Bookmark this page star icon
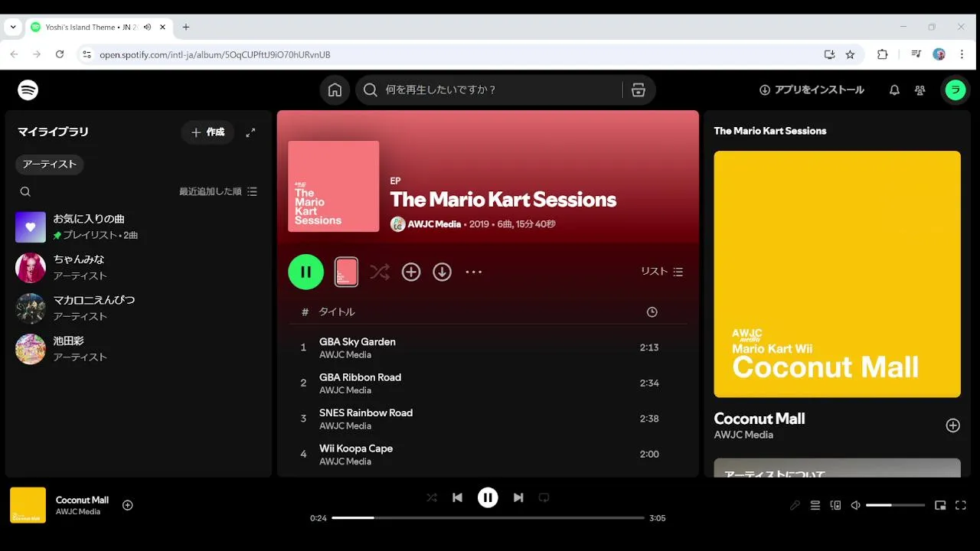Viewport: 980px width, 551px height. click(x=850, y=54)
